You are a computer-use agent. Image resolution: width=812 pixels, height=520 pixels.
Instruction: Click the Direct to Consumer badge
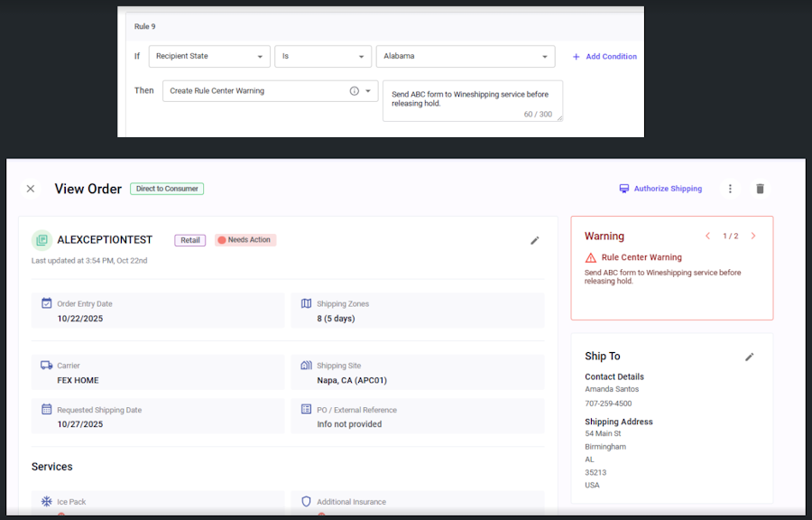167,189
